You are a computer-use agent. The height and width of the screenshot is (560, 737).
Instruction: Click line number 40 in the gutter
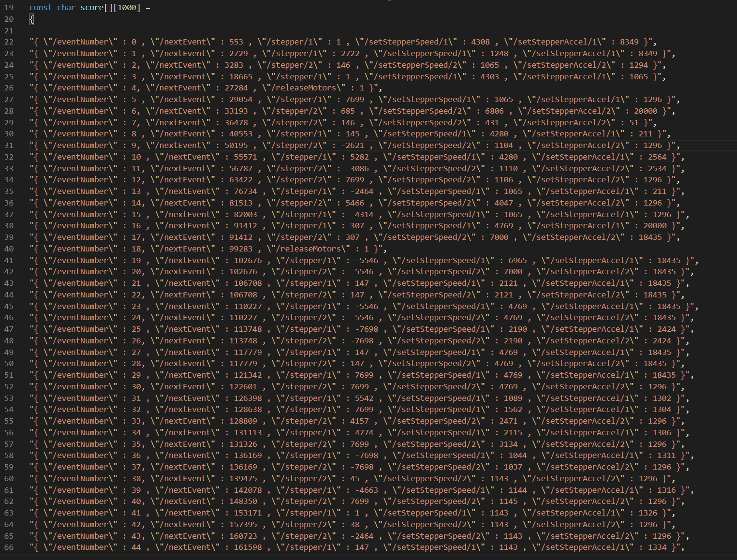tap(9, 249)
